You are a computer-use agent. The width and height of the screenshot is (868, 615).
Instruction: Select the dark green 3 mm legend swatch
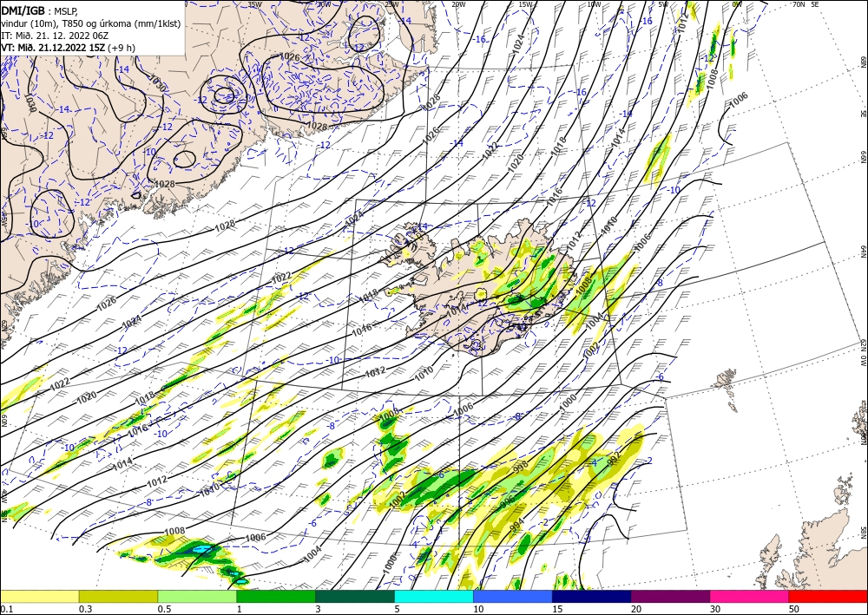(x=355, y=596)
